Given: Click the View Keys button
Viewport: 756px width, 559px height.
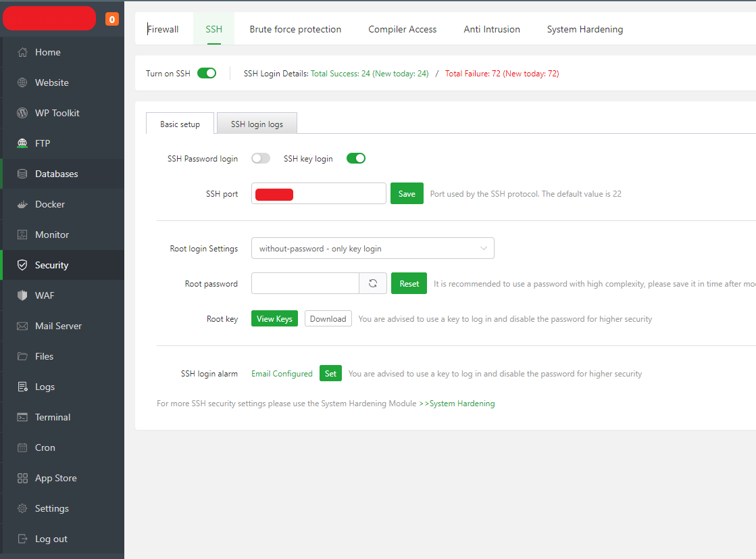Looking at the screenshot, I should click(x=274, y=319).
